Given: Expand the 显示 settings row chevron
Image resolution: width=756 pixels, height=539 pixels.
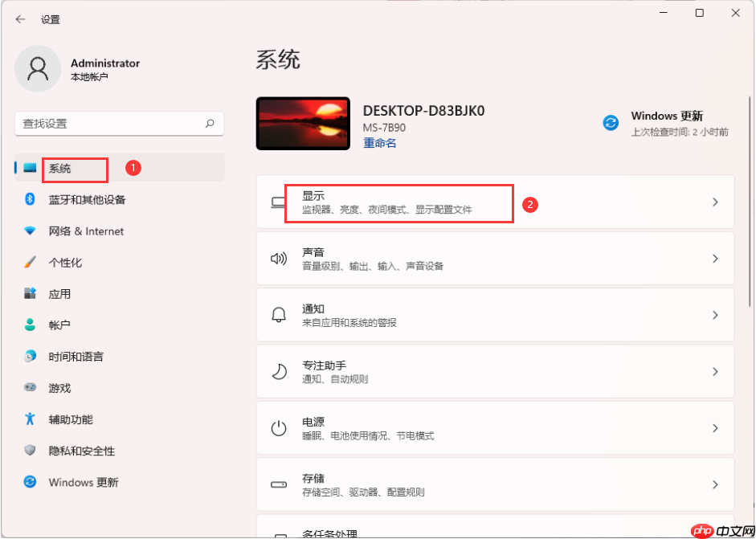Looking at the screenshot, I should pos(715,202).
